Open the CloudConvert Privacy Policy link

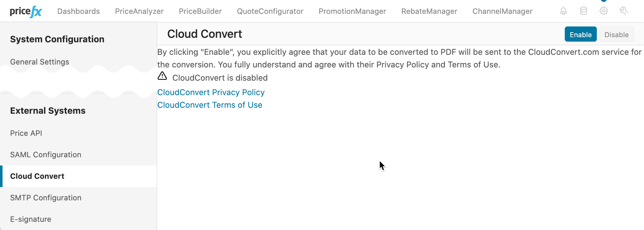pyautogui.click(x=211, y=92)
